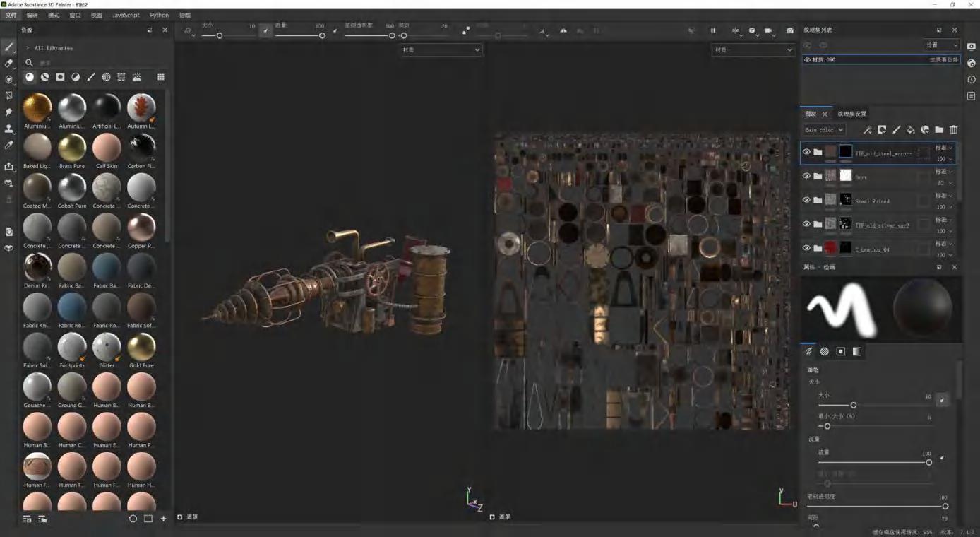Add paint layer with brush icon
The width and height of the screenshot is (980, 537).
point(897,130)
